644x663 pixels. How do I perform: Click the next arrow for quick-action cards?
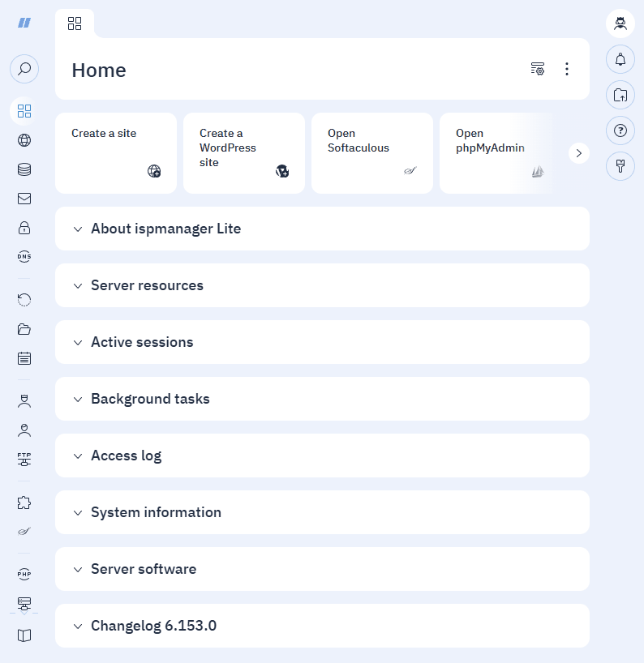(x=579, y=153)
